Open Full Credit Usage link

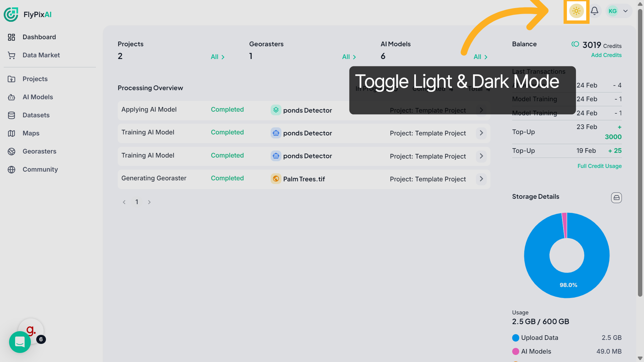tap(599, 166)
